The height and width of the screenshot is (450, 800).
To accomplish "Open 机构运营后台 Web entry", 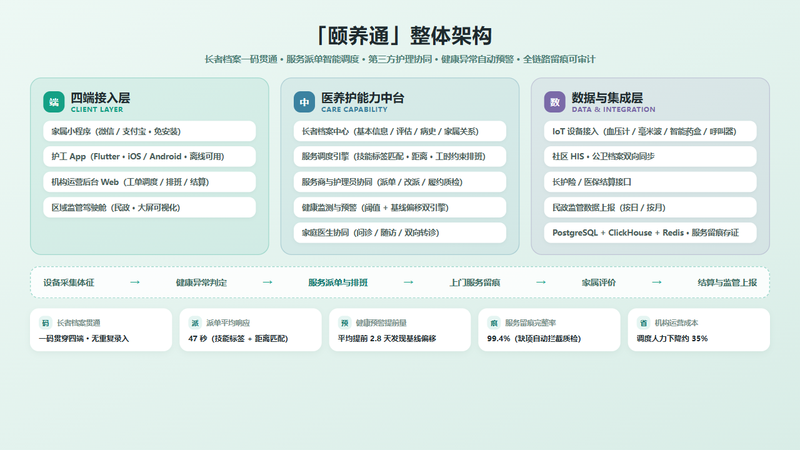I will tap(149, 182).
